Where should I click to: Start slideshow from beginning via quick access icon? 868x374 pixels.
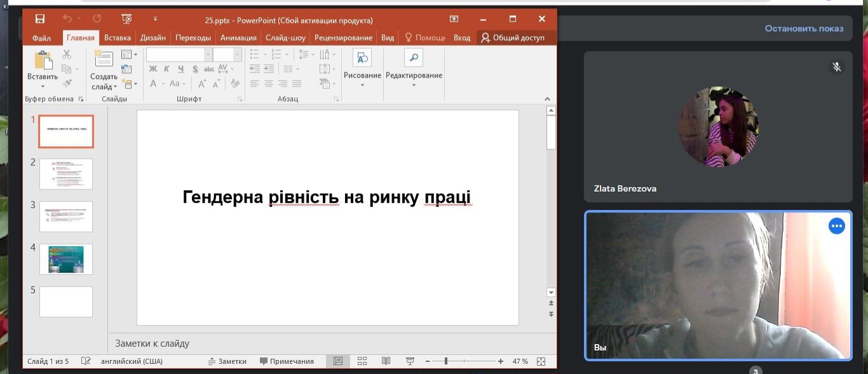pyautogui.click(x=126, y=19)
